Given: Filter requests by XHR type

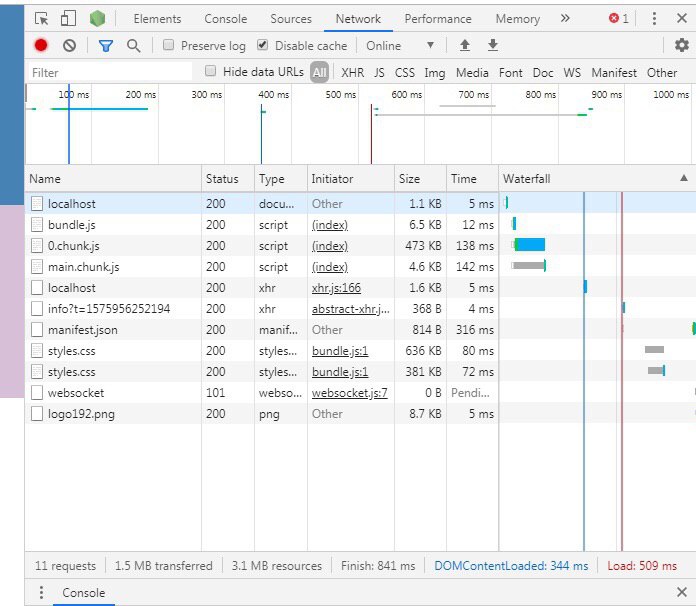Looking at the screenshot, I should pos(352,72).
